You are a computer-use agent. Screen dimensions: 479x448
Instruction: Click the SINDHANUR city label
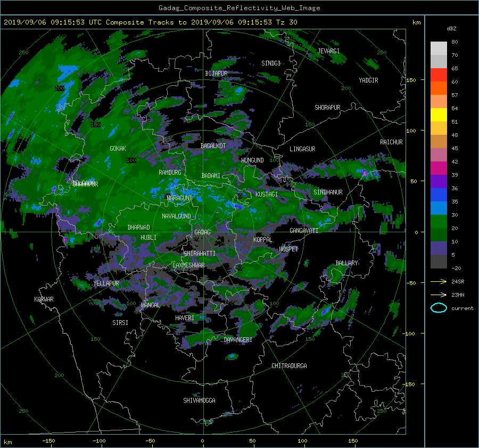328,192
